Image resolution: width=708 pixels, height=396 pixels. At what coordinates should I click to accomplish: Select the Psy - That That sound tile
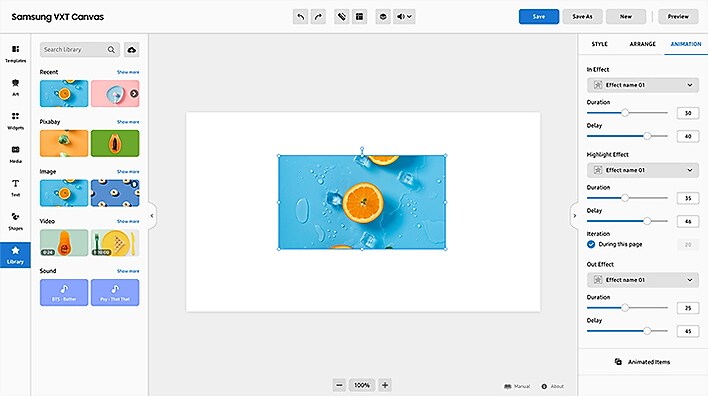tap(115, 292)
